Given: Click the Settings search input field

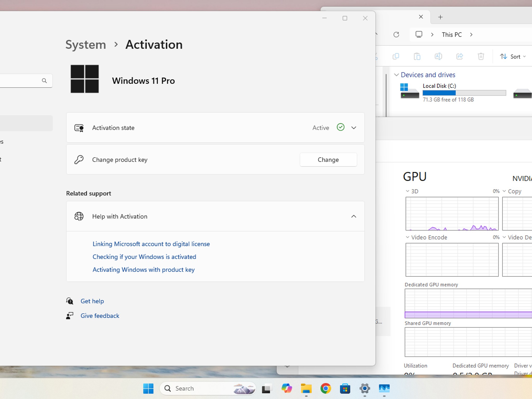Looking at the screenshot, I should point(26,81).
